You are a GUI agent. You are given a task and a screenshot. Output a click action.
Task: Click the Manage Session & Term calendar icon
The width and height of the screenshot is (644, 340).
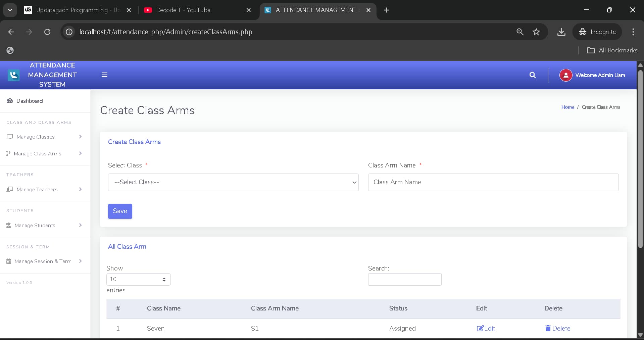(9, 261)
